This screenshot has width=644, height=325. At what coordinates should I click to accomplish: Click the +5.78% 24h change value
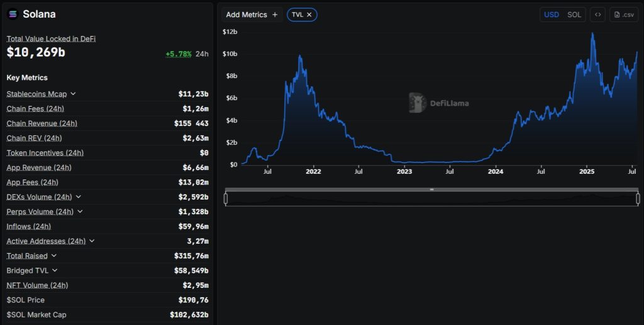178,54
